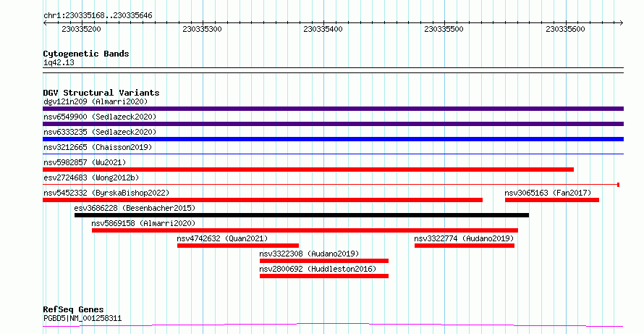
Task: Click the nsv3322774 (Audano2019) red bar
Action: tap(465, 246)
